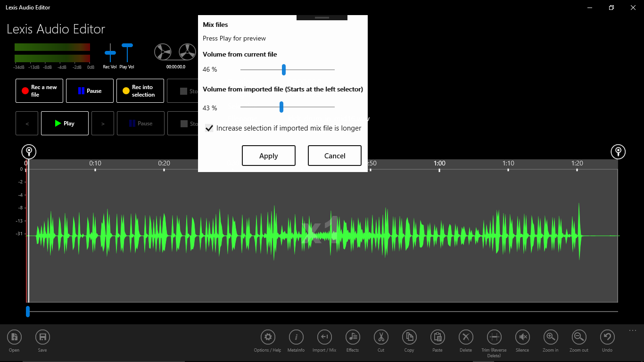The width and height of the screenshot is (644, 362).
Task: Click the input level meter
Action: click(52, 53)
